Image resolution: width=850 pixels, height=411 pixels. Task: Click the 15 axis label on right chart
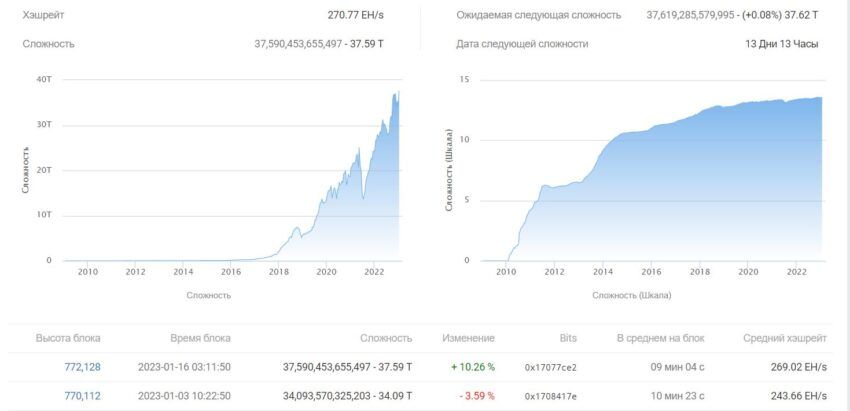tap(466, 80)
